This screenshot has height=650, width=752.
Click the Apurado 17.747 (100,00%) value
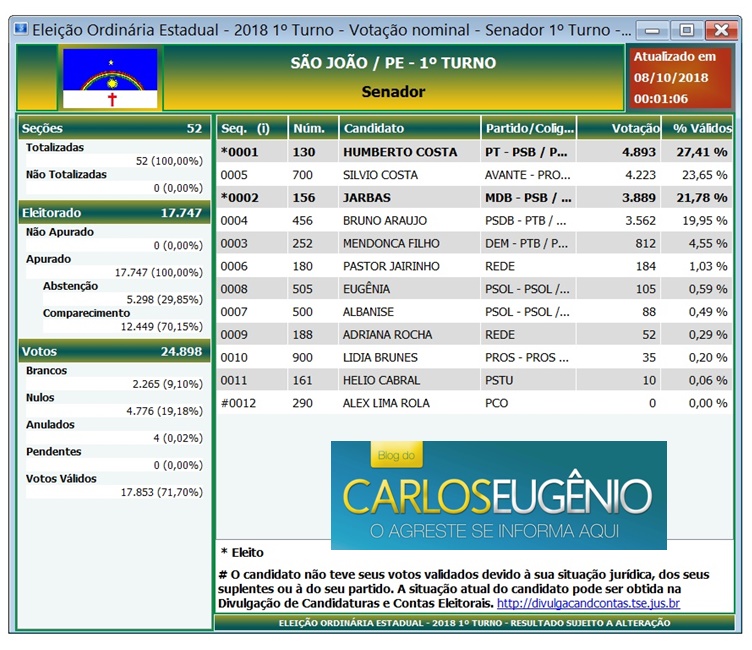click(x=159, y=272)
